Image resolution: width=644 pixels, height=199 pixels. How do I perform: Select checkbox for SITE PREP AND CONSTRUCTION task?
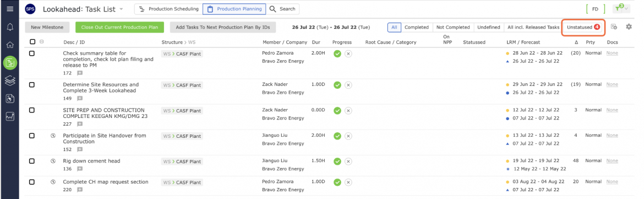pyautogui.click(x=31, y=110)
